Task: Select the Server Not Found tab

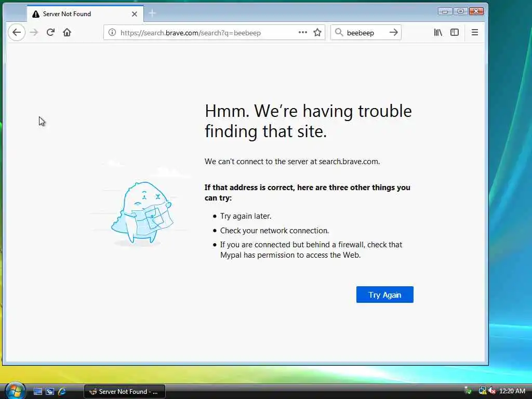Action: pos(85,14)
